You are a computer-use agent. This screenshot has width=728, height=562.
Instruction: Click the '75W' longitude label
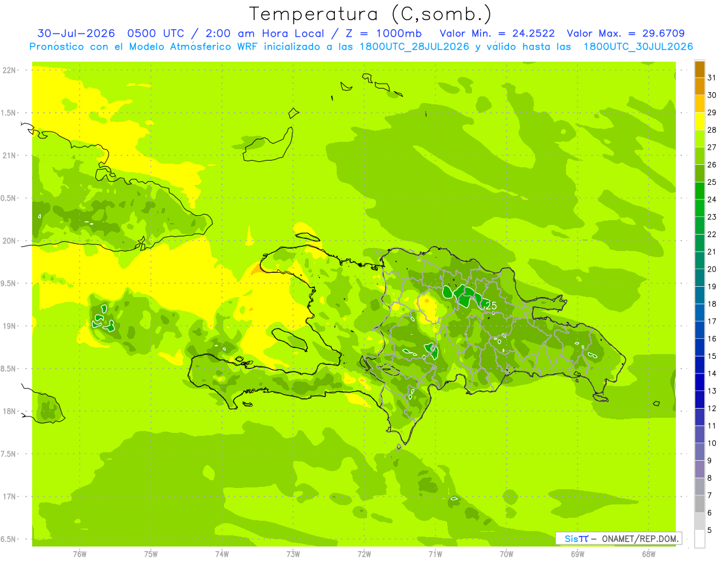click(151, 554)
